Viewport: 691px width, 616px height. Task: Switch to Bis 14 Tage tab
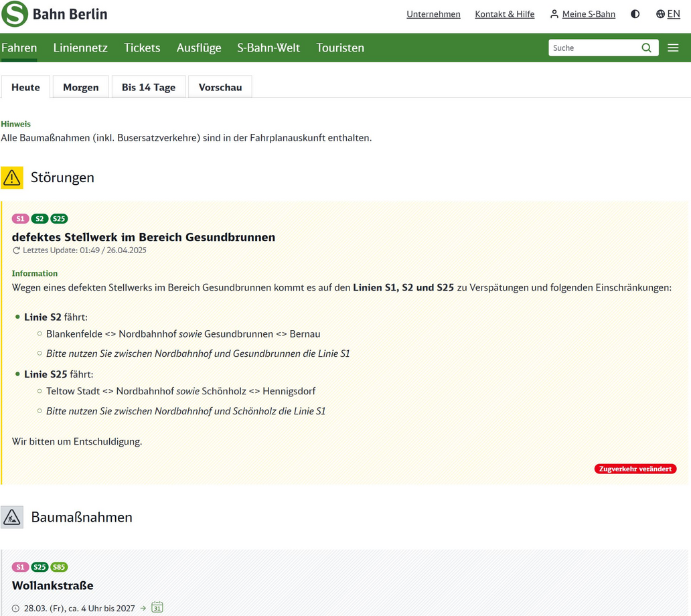coord(149,87)
